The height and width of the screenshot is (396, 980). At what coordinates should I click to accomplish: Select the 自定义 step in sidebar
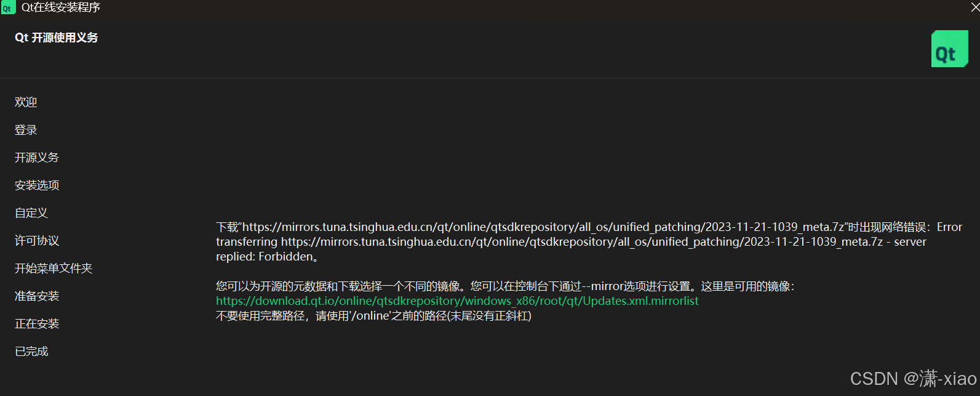pos(31,213)
